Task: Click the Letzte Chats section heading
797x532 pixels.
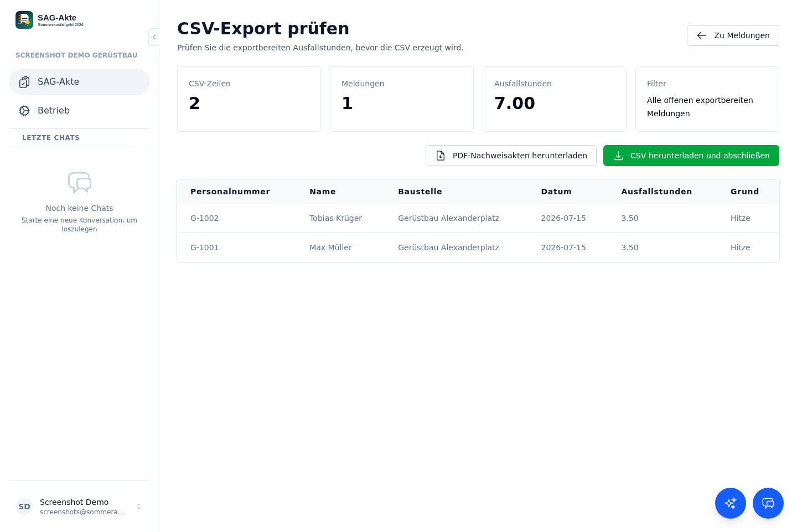Action: click(51, 138)
